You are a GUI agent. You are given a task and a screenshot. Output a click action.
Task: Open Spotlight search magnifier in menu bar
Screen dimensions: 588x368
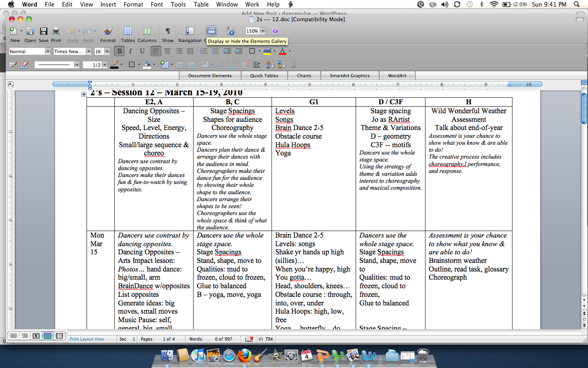[577, 4]
